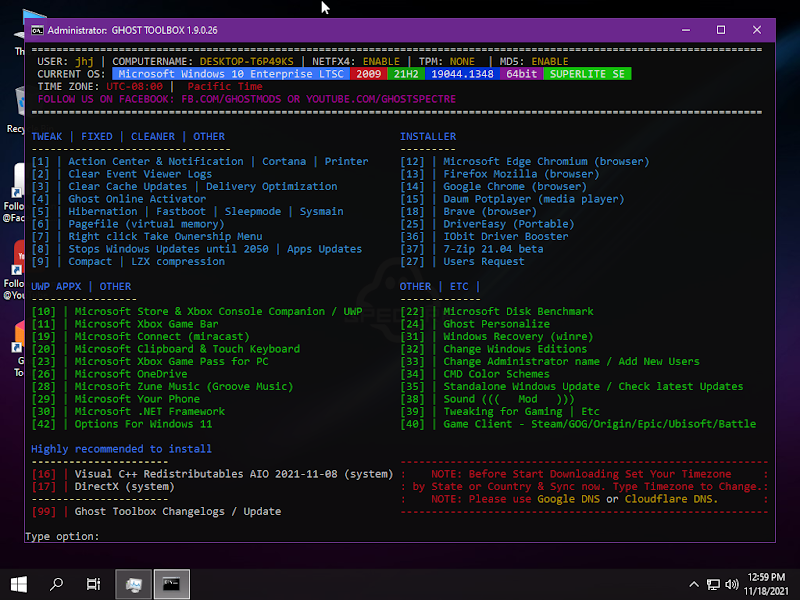This screenshot has height=600, width=800.
Task: Select Microsoft OneDrive entry
Action: 131,374
